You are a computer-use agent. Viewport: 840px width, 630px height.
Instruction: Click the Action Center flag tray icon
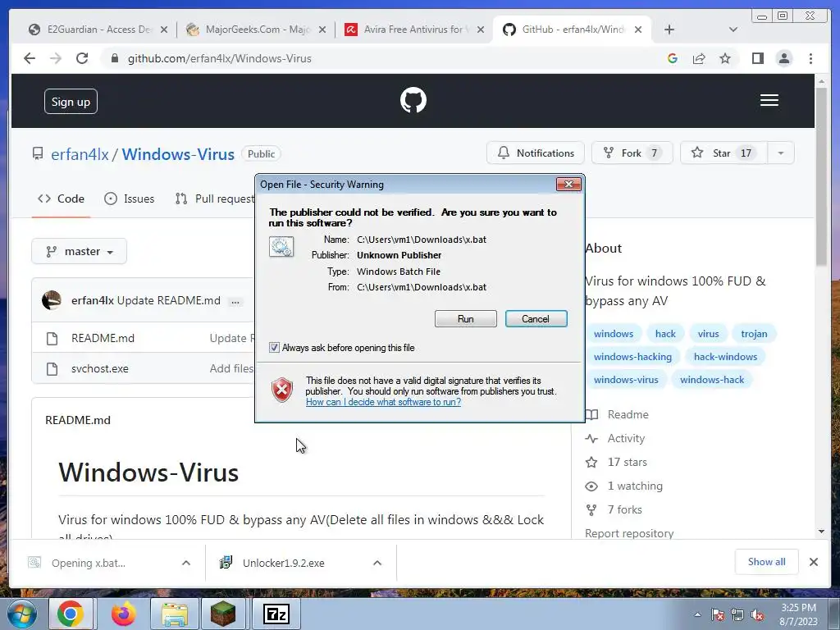click(717, 614)
